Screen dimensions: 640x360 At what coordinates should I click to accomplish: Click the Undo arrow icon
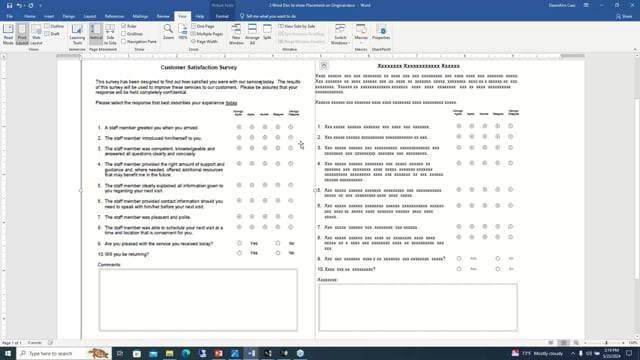[19, 6]
